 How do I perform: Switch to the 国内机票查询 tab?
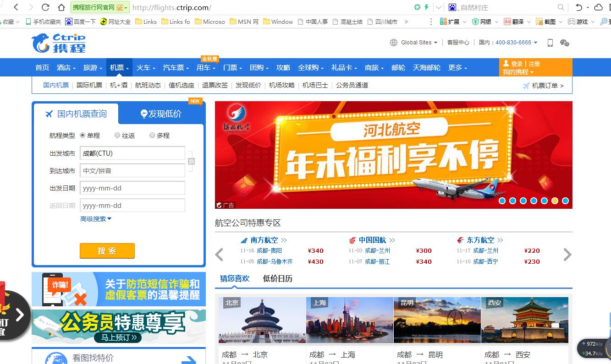coord(76,114)
